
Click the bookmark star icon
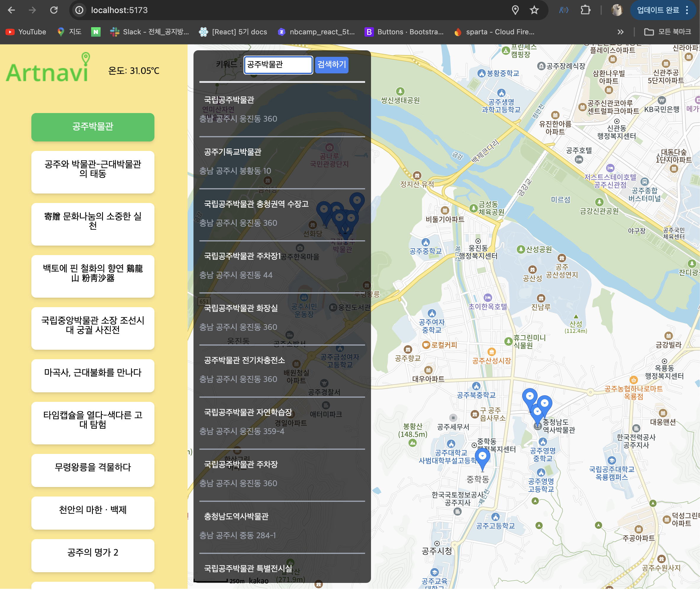(534, 10)
